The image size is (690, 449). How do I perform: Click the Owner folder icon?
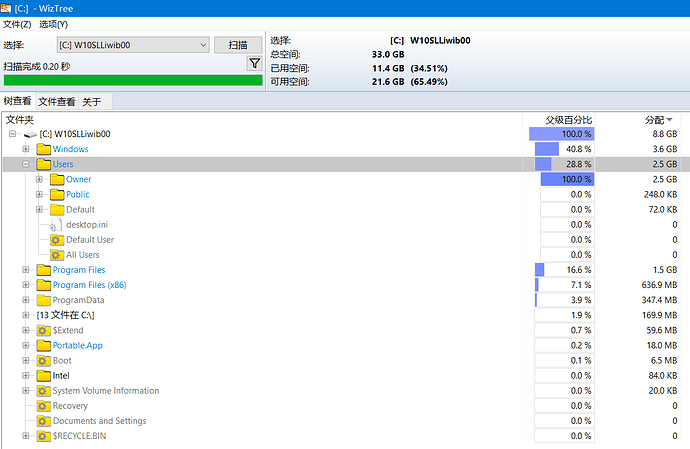(x=57, y=179)
